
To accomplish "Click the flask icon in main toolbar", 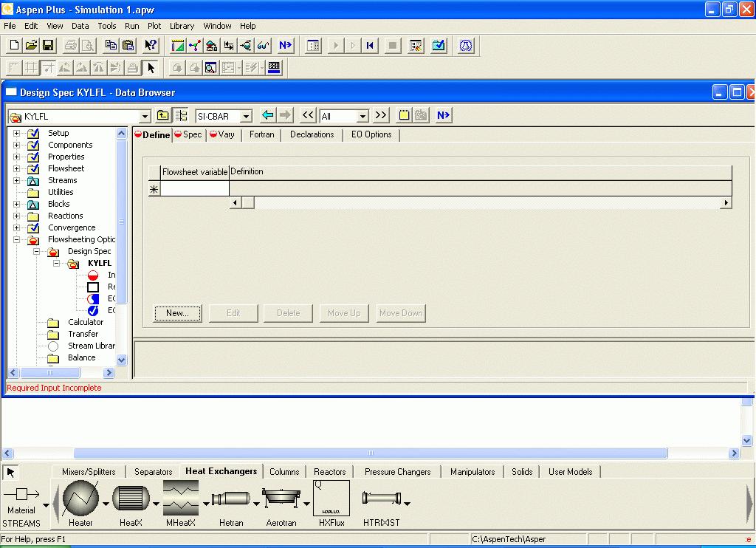I will pyautogui.click(x=466, y=45).
